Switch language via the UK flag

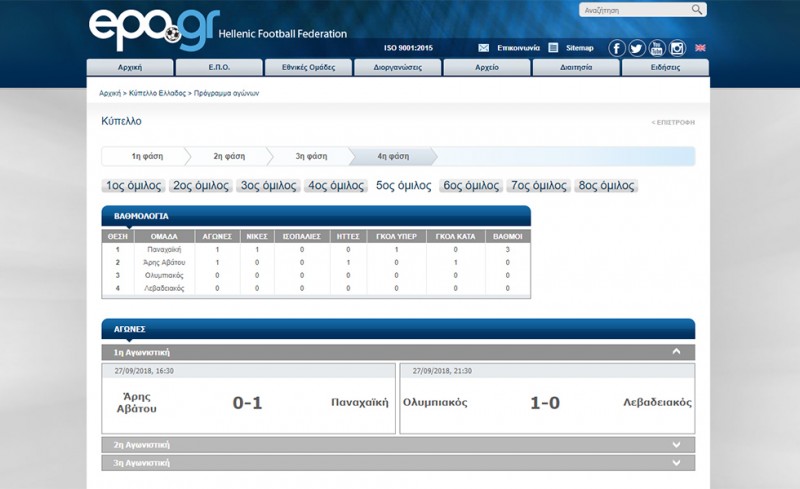[x=700, y=48]
